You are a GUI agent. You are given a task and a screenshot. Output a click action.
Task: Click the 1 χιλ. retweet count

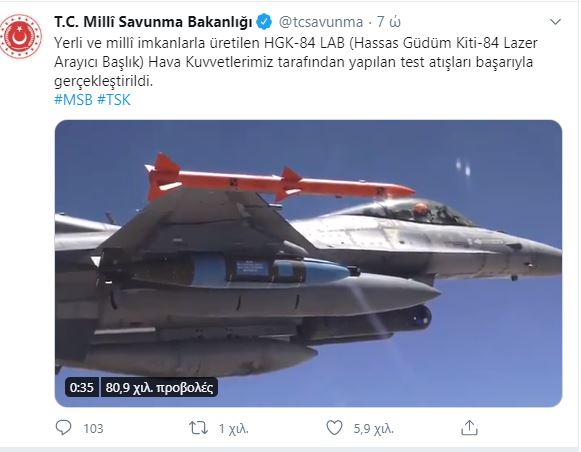233,429
